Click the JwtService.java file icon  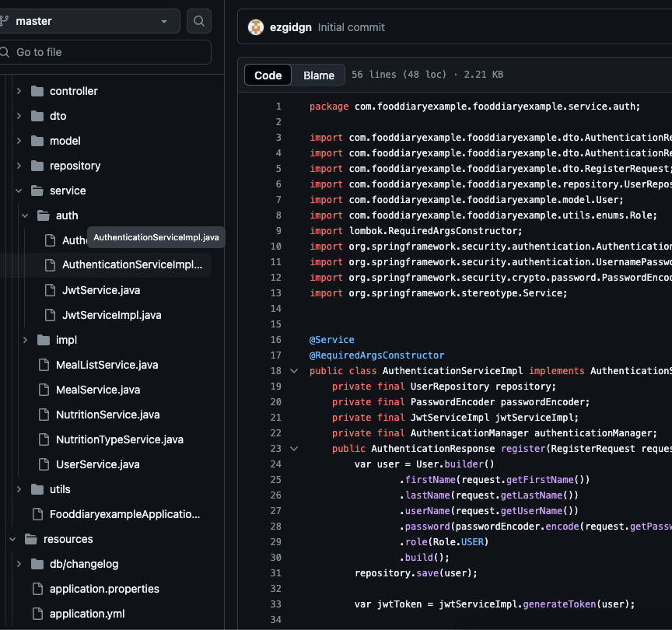coord(50,290)
